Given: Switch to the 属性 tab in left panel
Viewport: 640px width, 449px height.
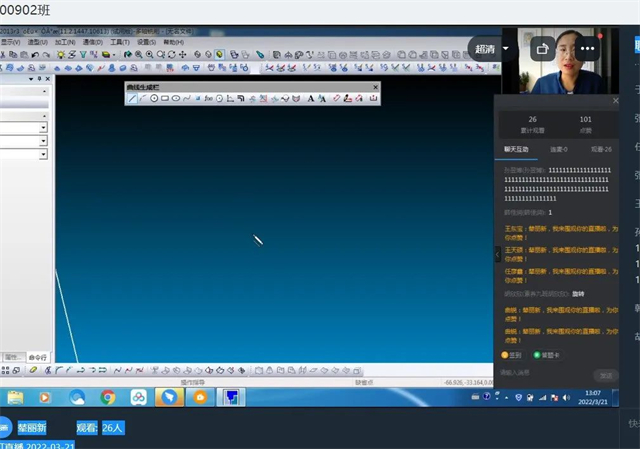Looking at the screenshot, I should tap(13, 358).
